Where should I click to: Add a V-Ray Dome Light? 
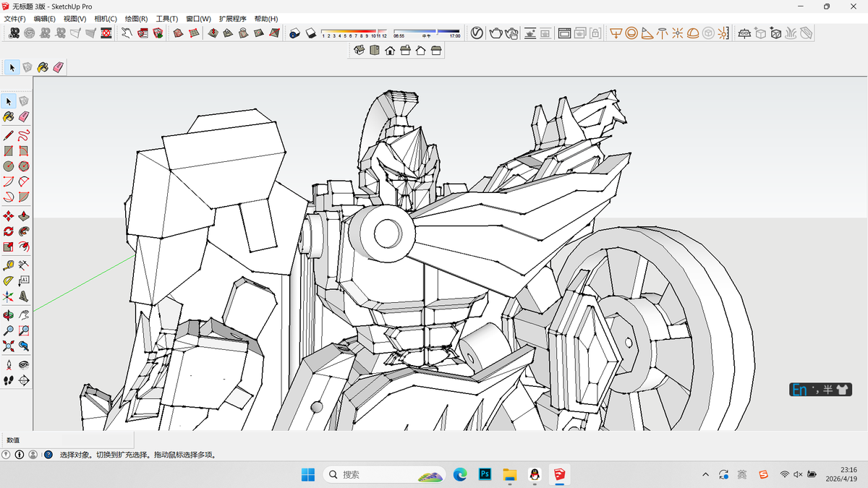(693, 33)
